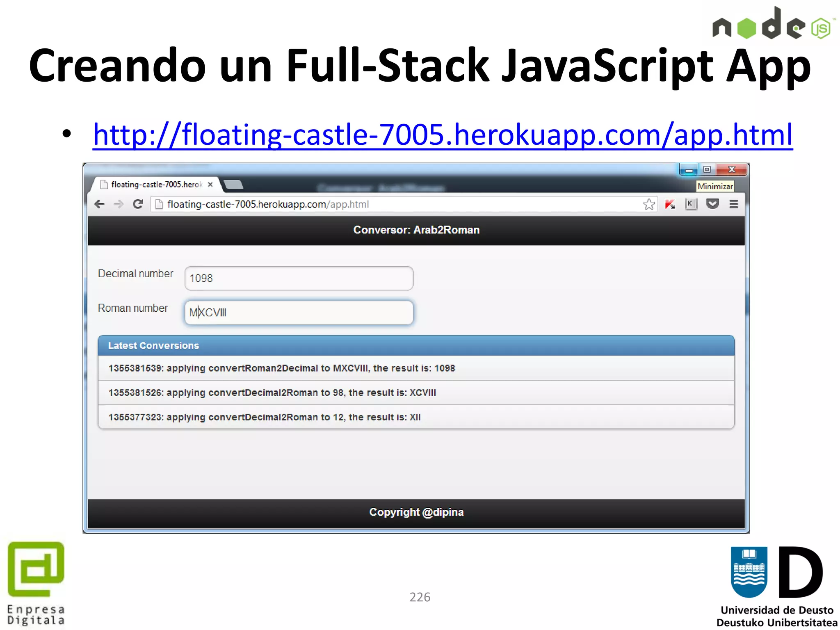Image resolution: width=840 pixels, height=630 pixels.
Task: Open the floating-castle-7005.herokuapp.com slide link
Action: pyautogui.click(x=443, y=135)
